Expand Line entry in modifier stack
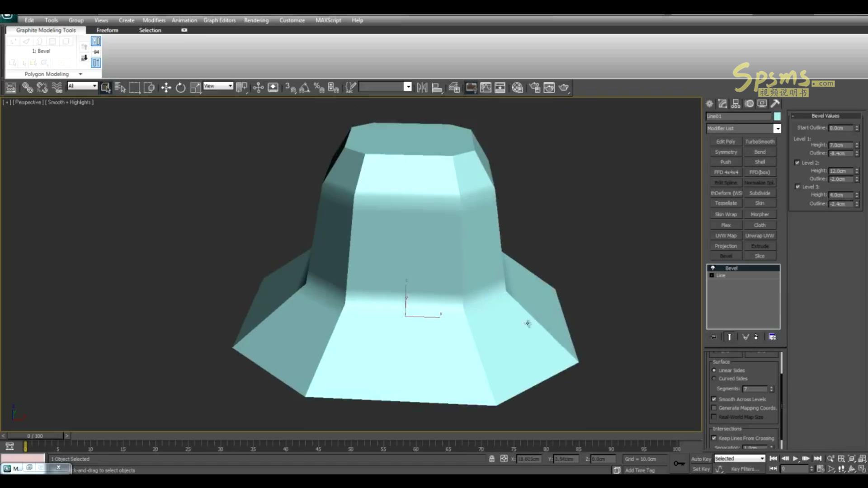Screen dimensions: 868x488 [712, 275]
